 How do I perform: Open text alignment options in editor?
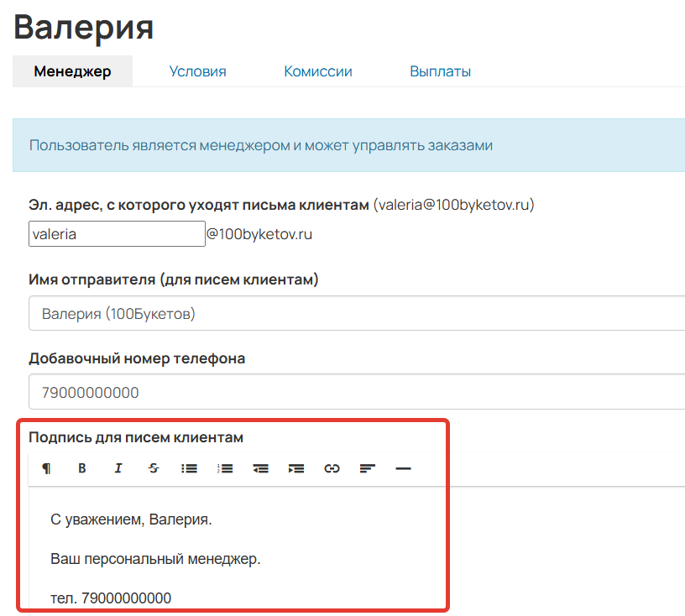tap(368, 468)
